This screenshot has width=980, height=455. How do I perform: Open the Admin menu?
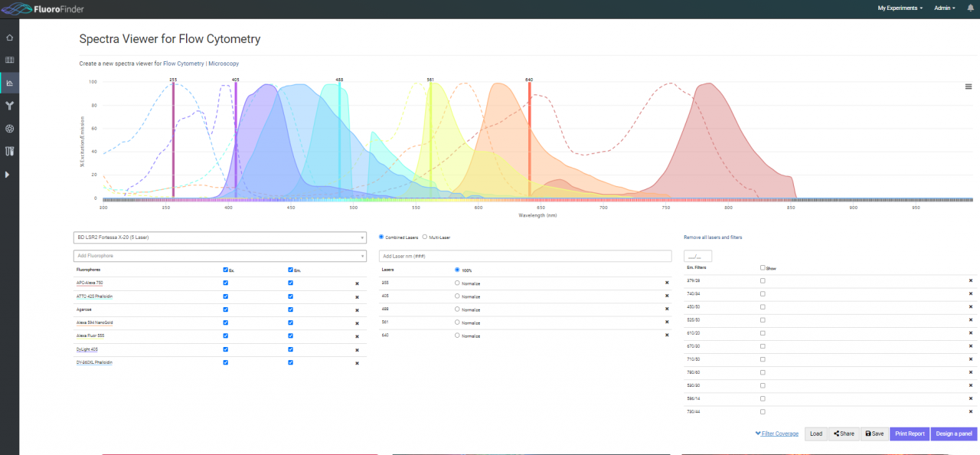point(943,8)
